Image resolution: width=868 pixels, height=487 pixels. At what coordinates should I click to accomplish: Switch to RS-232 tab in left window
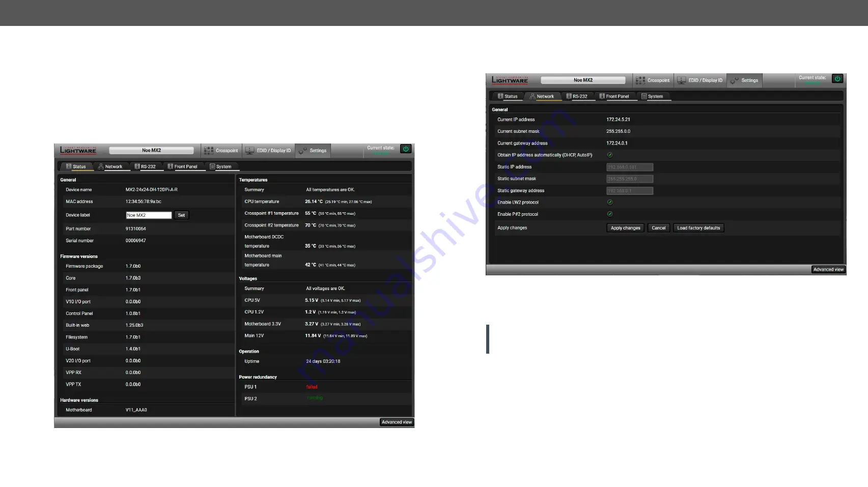pyautogui.click(x=145, y=166)
